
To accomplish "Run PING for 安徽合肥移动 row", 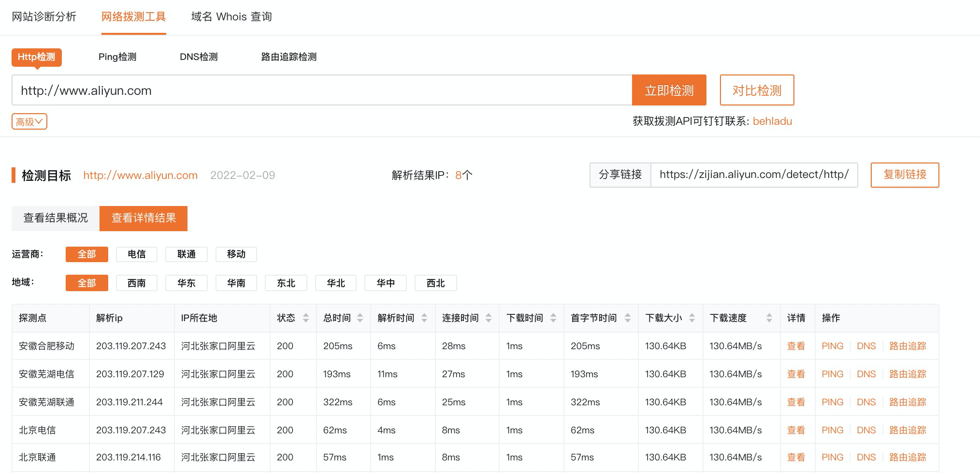I will (832, 346).
